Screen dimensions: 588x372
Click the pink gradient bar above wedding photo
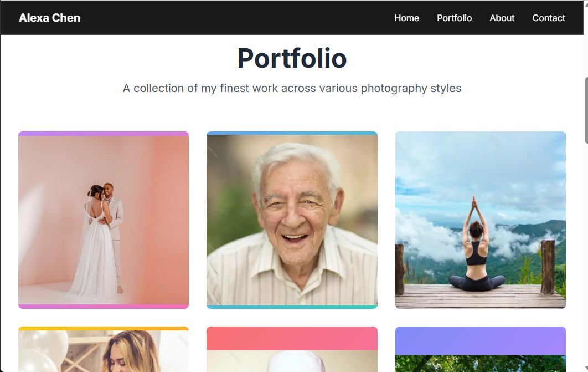tap(103, 133)
